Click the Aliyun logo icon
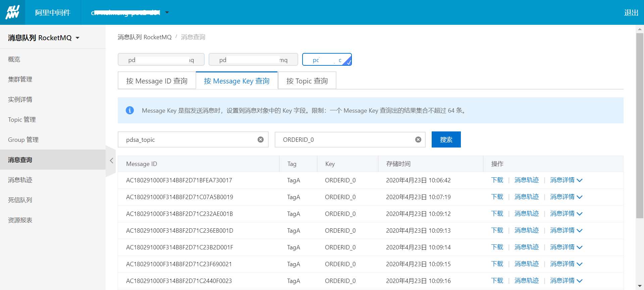The height and width of the screenshot is (290, 644). [12, 12]
